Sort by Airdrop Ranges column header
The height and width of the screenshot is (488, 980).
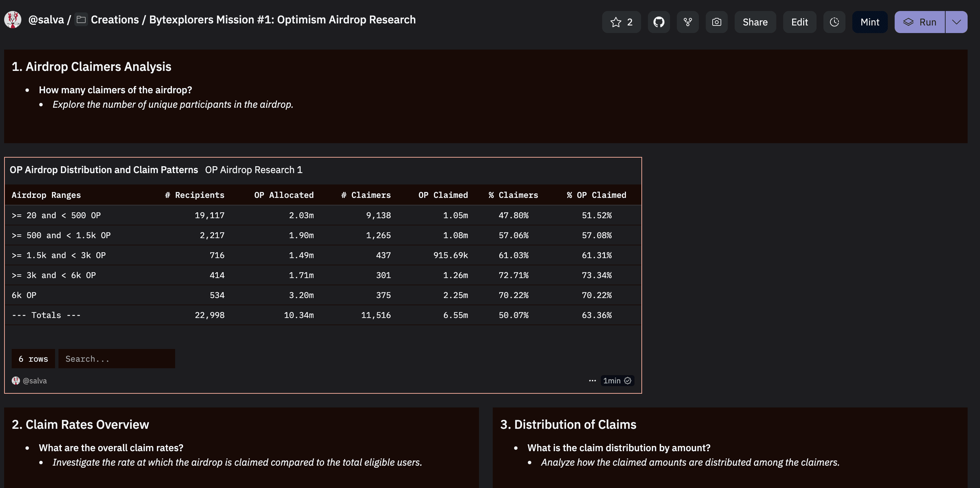[x=46, y=195]
